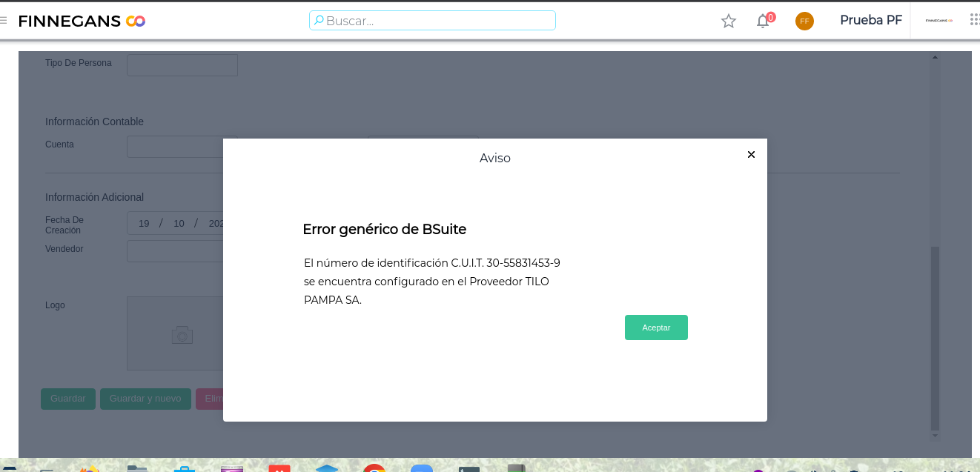The height and width of the screenshot is (472, 980).
Task: Click the Tipo De Persona field
Action: (182, 65)
